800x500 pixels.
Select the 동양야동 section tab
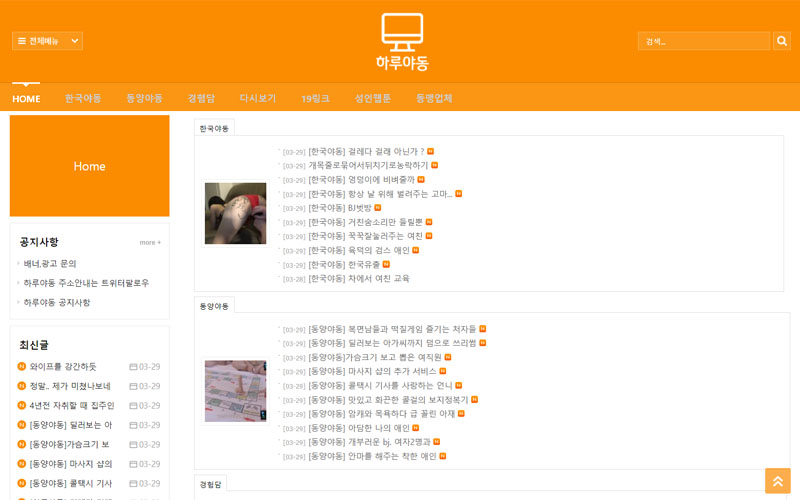(214, 306)
